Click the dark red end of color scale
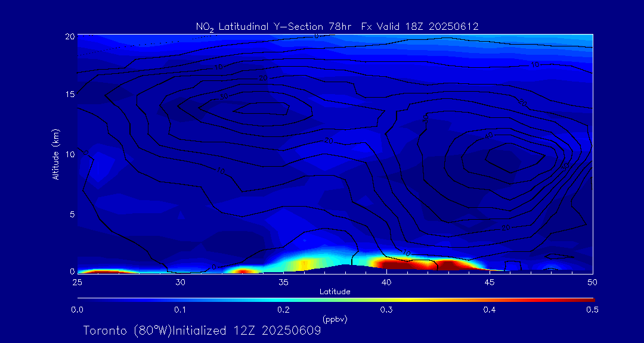Screen dimensions: 644x343 point(586,300)
